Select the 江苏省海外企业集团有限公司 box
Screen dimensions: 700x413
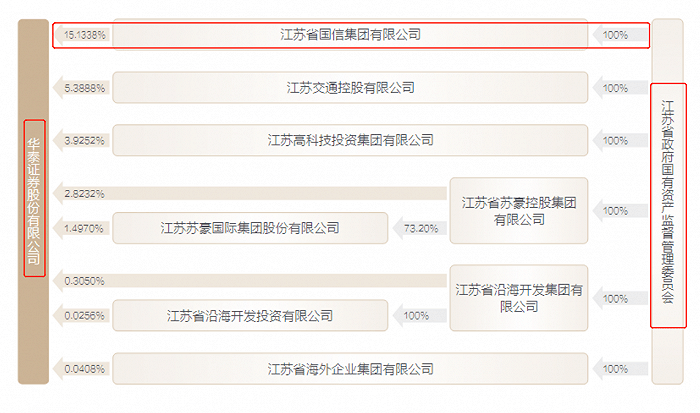pyautogui.click(x=350, y=369)
